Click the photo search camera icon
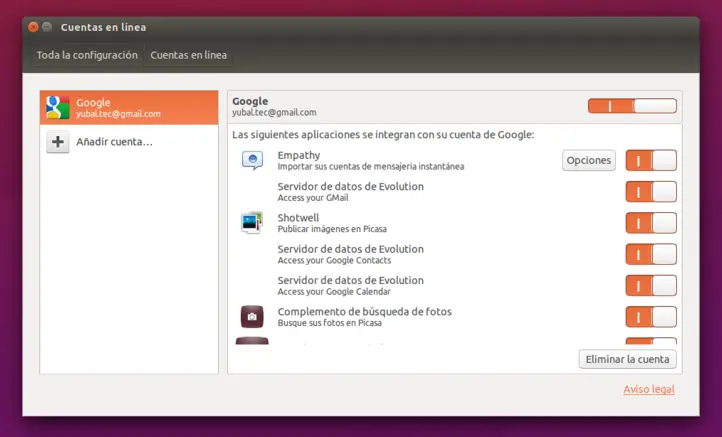The image size is (722, 437). tap(252, 317)
